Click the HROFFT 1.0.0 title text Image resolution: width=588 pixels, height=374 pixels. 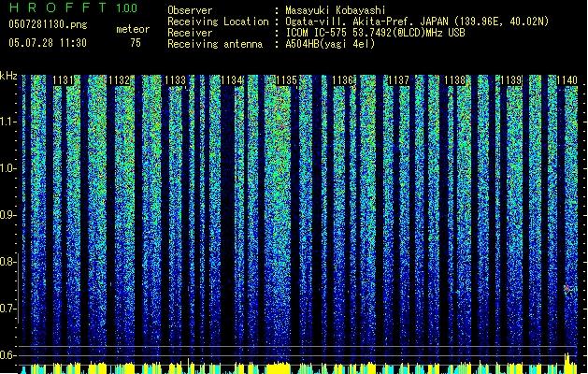[74, 7]
